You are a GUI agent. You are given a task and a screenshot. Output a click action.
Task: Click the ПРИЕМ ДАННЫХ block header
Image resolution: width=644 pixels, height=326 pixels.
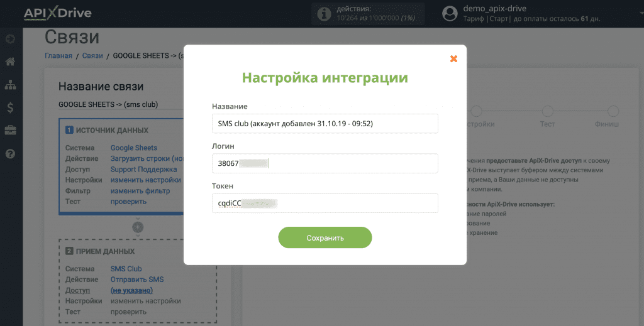click(100, 251)
